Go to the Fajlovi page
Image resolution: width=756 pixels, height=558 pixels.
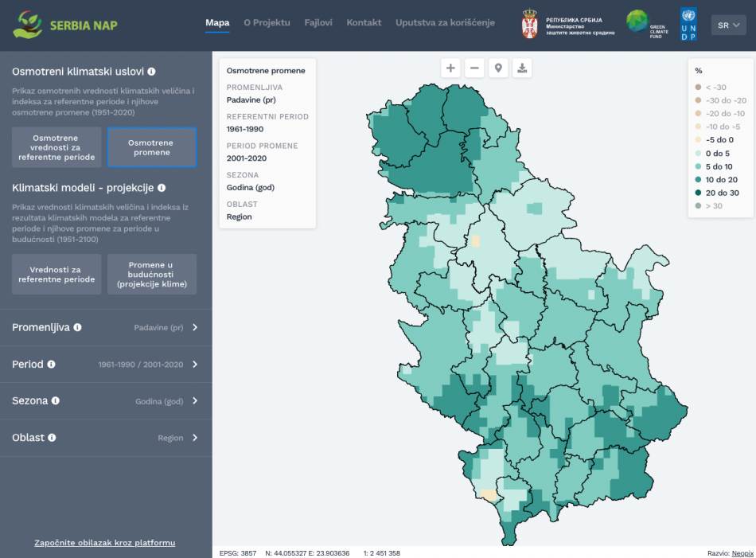[318, 23]
